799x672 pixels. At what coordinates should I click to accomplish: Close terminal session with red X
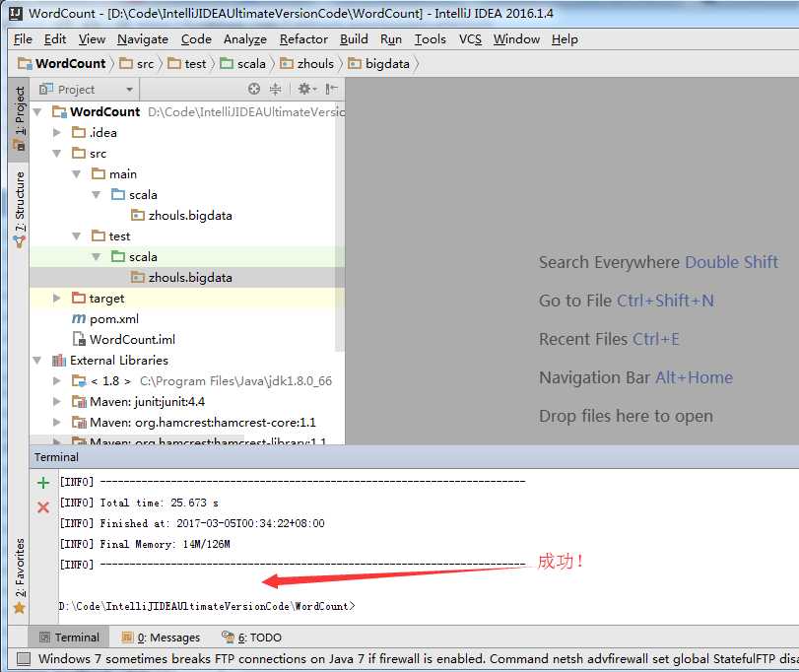point(43,506)
